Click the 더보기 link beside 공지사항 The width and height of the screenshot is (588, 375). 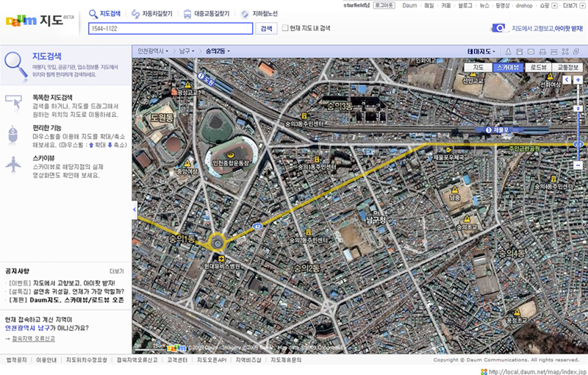117,271
